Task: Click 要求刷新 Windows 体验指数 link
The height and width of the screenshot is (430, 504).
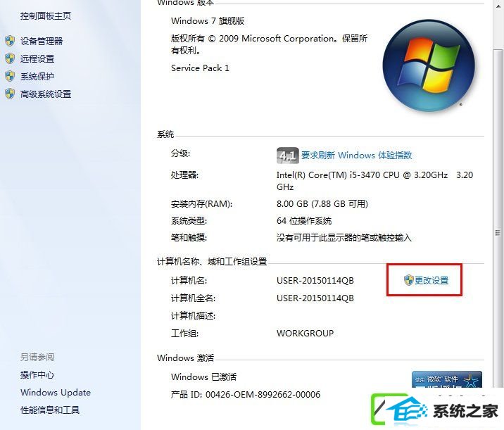Action: point(356,156)
